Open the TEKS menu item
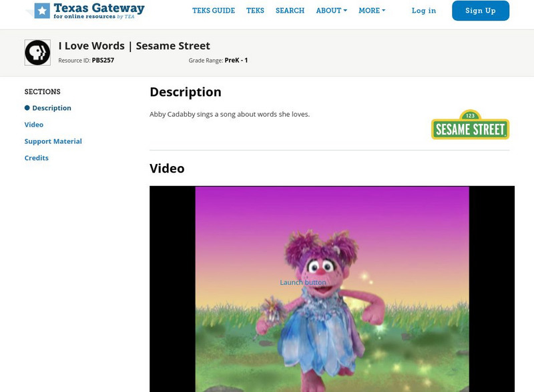534x392 pixels. [x=255, y=11]
